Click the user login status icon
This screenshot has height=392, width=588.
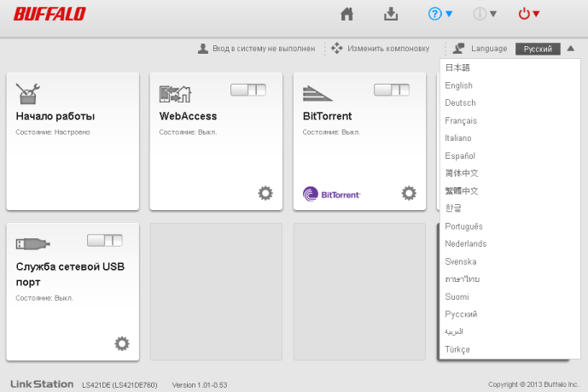[x=203, y=49]
